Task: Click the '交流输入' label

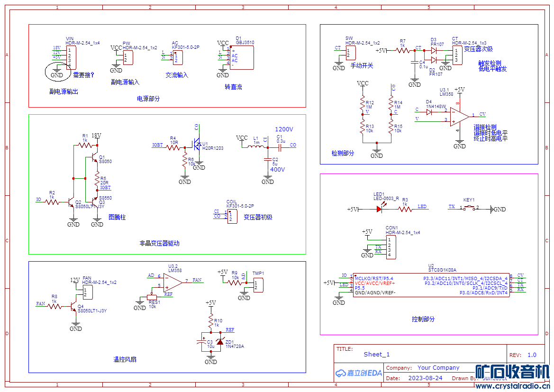Action: [177, 75]
